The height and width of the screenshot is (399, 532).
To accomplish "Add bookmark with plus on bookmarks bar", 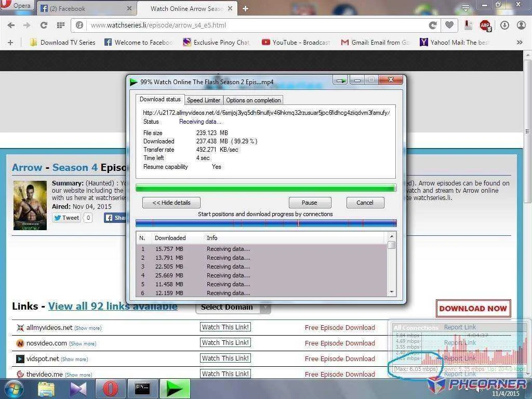I will (10, 43).
